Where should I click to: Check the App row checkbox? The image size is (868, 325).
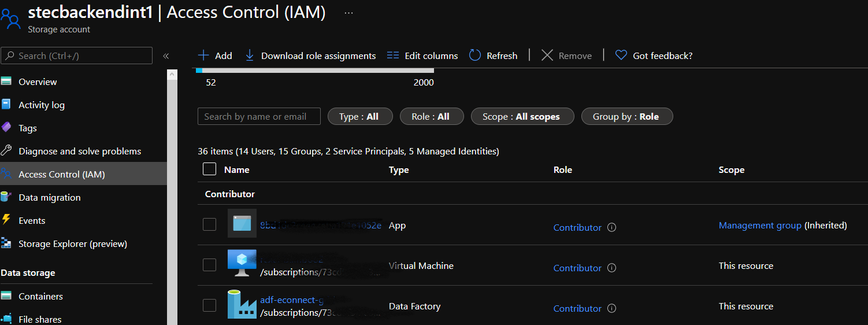pyautogui.click(x=210, y=224)
